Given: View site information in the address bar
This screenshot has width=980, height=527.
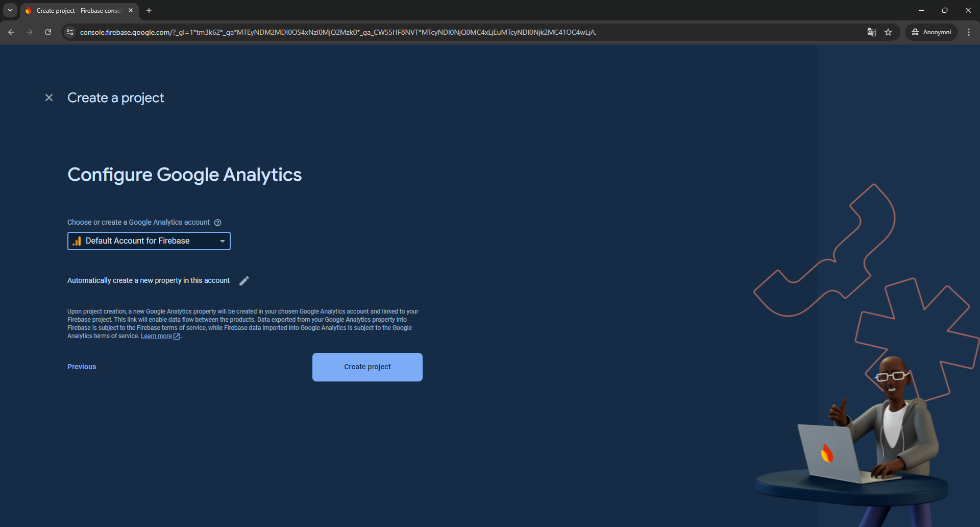Looking at the screenshot, I should [x=70, y=32].
